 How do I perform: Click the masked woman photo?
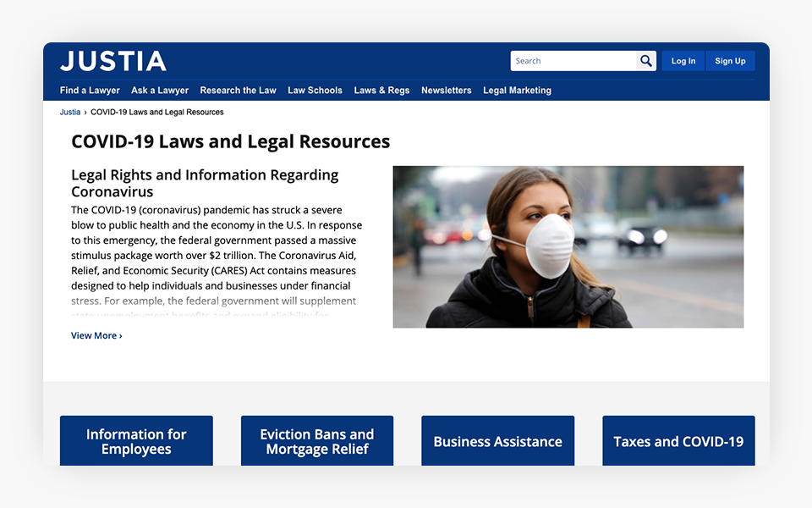568,246
